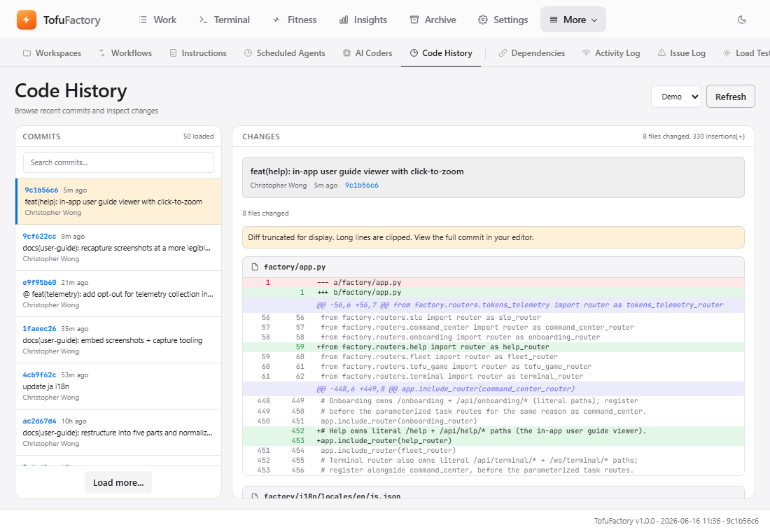Select commit 'docs(user-guide): recapture screenshots'
The height and width of the screenshot is (532, 770).
[x=118, y=248]
